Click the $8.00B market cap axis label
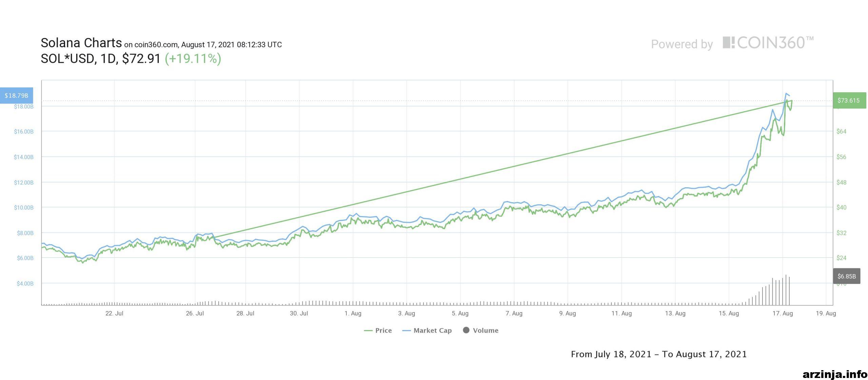Viewport: 868px width, 380px height. pos(25,233)
